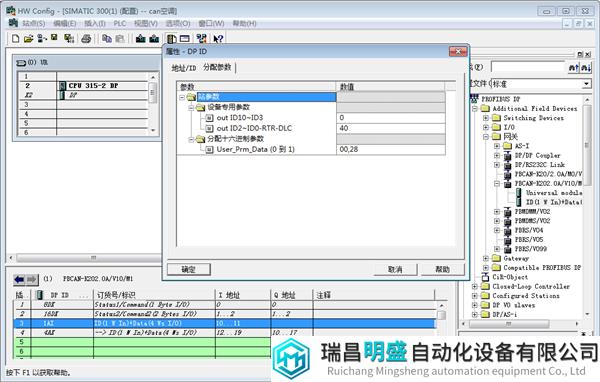
Task: Expand the Gateway folder in catalog
Action: pyautogui.click(x=486, y=258)
